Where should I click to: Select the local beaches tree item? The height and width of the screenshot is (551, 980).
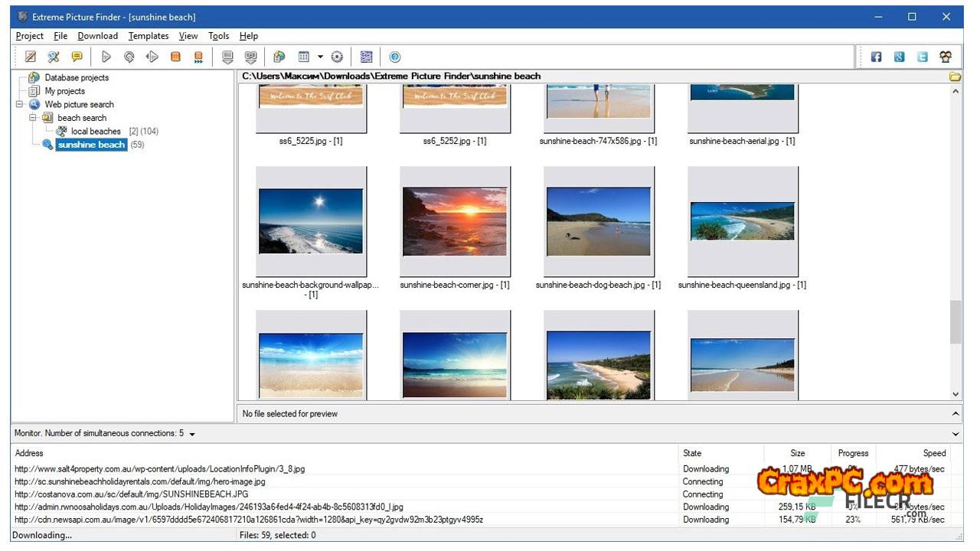(x=96, y=132)
